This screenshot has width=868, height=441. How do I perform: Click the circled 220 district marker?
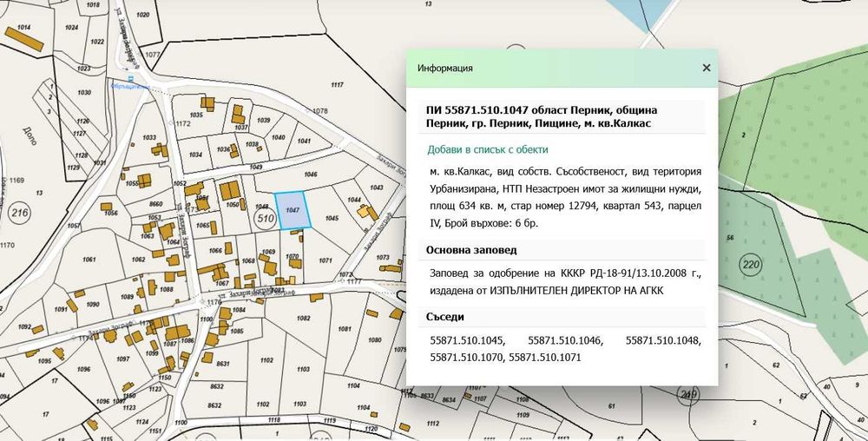(751, 265)
